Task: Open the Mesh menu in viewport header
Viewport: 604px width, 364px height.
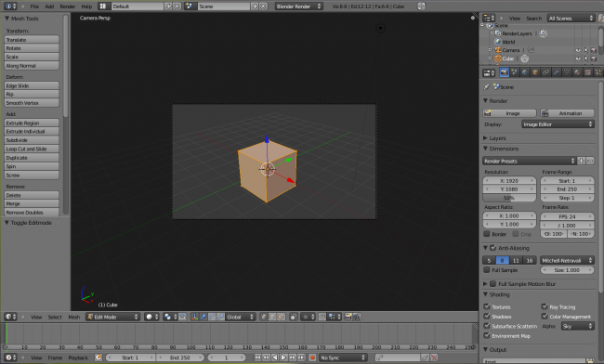Action: pos(74,317)
